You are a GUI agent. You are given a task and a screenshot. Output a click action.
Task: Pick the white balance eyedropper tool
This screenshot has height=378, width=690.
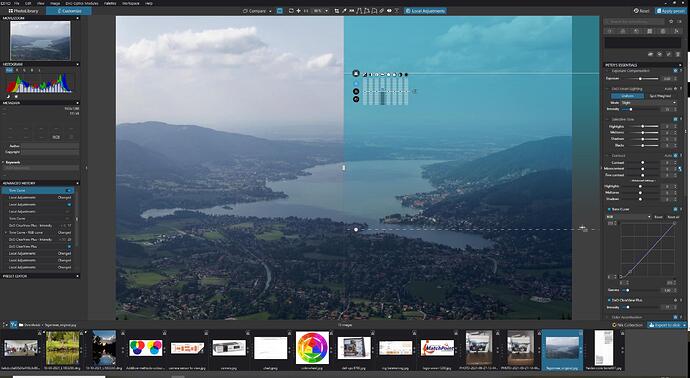click(x=344, y=11)
